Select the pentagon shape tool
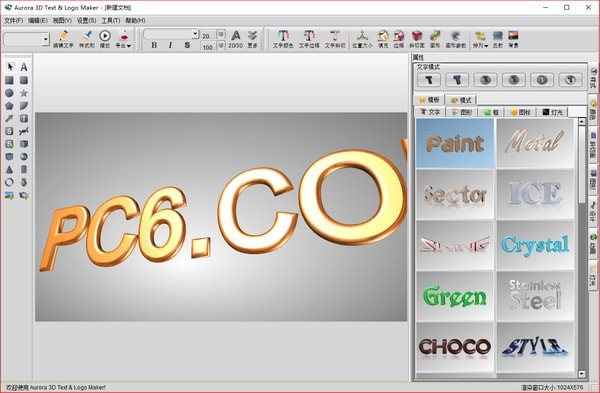Image resolution: width=600 pixels, height=393 pixels. 10,106
